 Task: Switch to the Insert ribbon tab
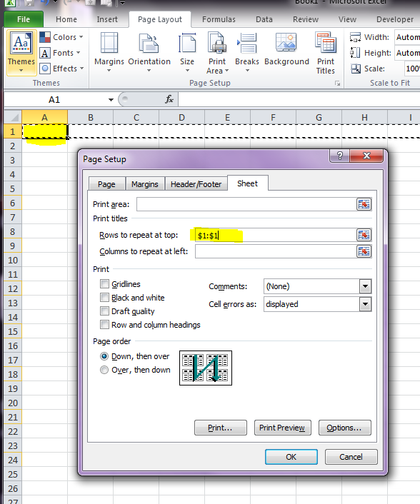(107, 19)
